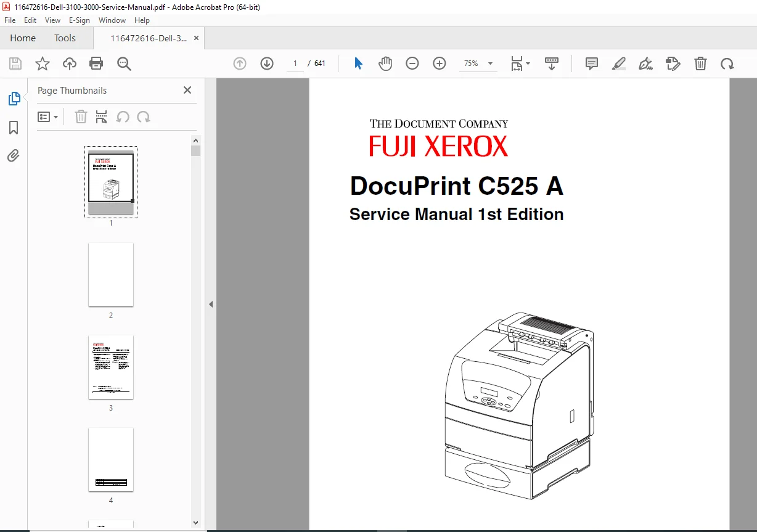The width and height of the screenshot is (757, 532).
Task: Open the Page Thumbnails sidebar icon
Action: tap(14, 99)
